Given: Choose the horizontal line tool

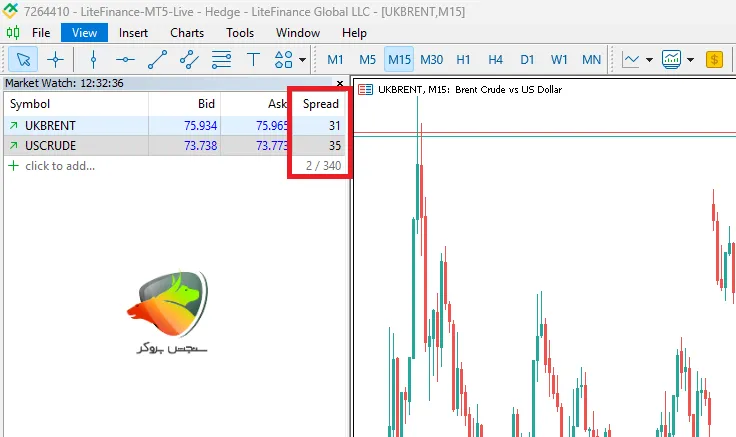Looking at the screenshot, I should [125, 59].
